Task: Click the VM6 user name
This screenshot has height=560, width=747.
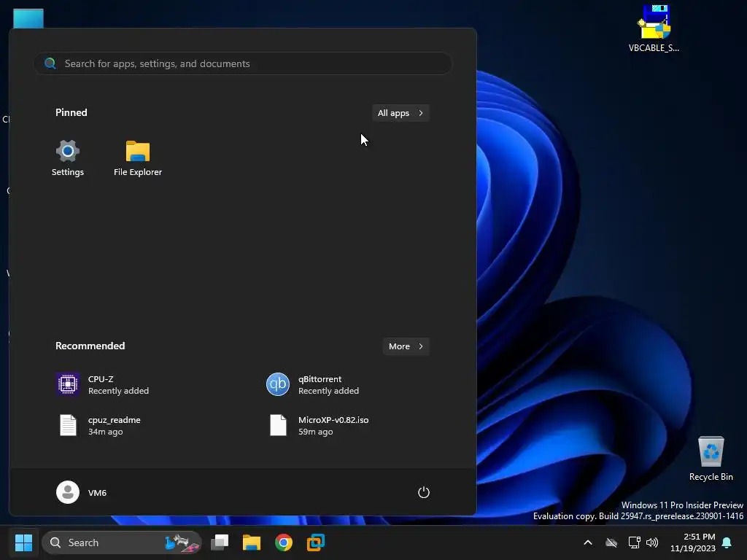Action: (x=97, y=493)
